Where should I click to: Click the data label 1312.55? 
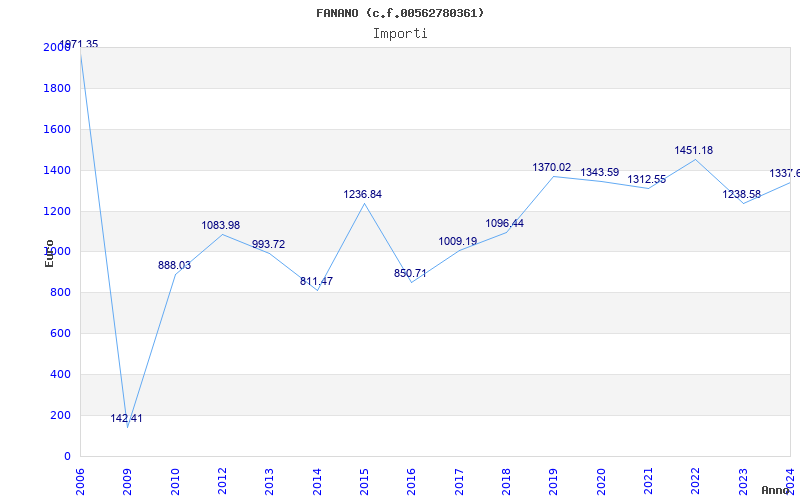(x=646, y=180)
